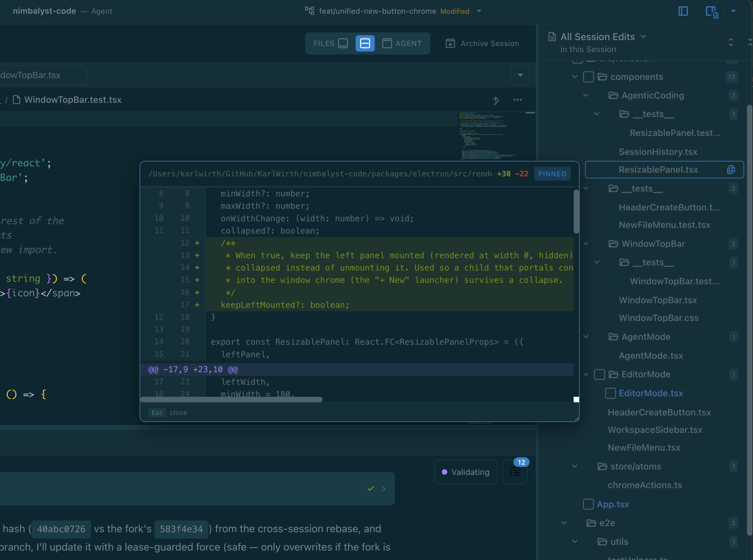The height and width of the screenshot is (560, 753).
Task: Open ResizablePanel.test file in tree
Action: 675,133
